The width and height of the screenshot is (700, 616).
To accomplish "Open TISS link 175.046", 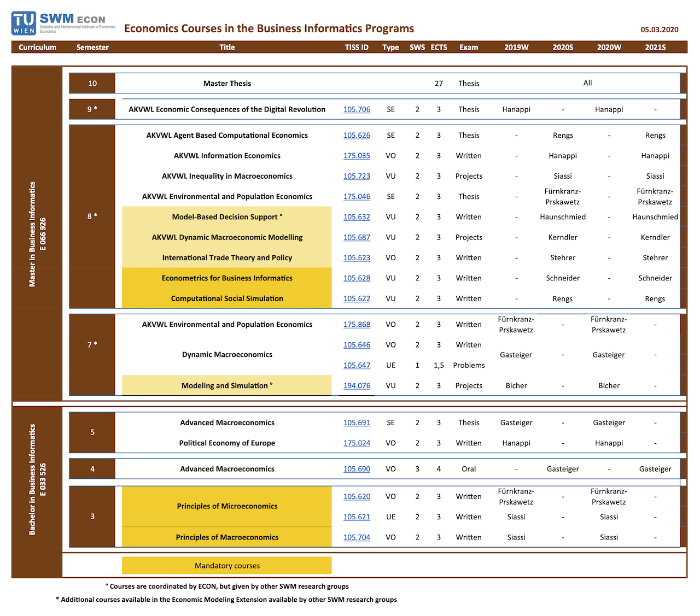I will point(357,196).
